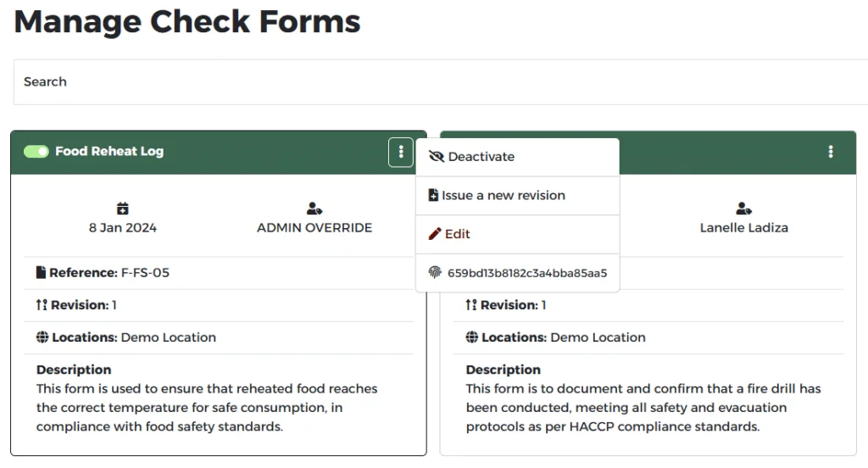Open the second card's three-dot menu
Screen dimensions: 868x468
point(830,152)
